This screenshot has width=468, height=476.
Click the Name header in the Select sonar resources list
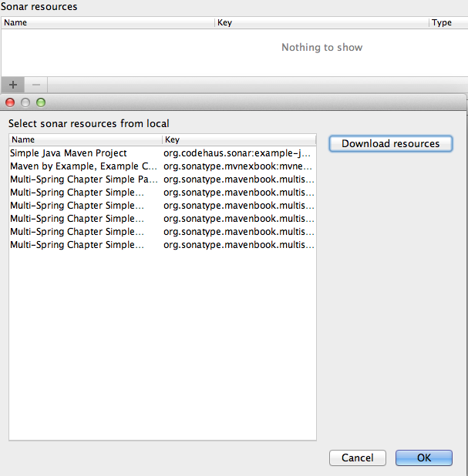(86, 139)
